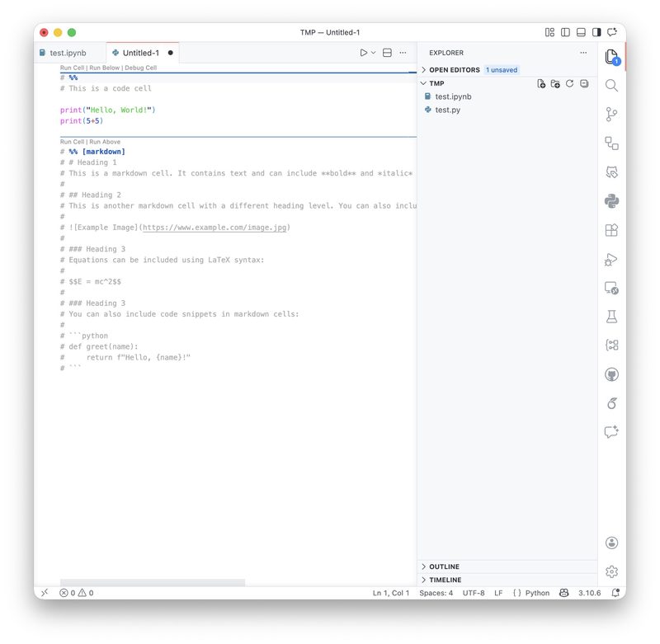Change the UTF-8 file encoding
660x644 pixels.
coord(474,593)
